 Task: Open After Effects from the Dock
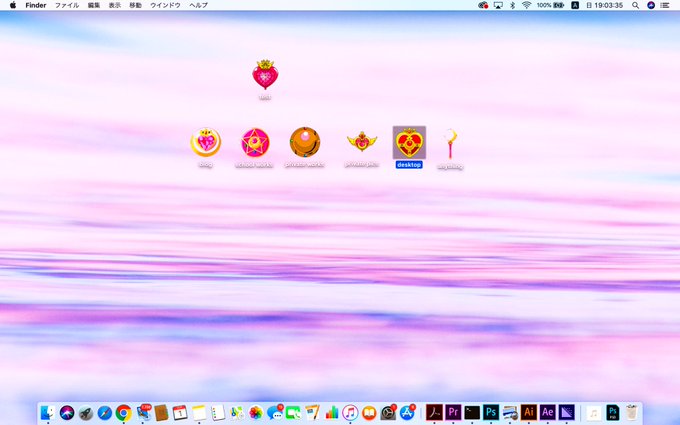click(x=548, y=412)
